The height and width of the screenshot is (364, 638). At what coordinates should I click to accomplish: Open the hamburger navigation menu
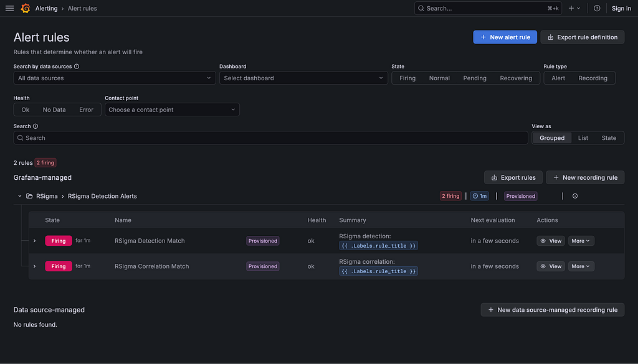coord(10,8)
